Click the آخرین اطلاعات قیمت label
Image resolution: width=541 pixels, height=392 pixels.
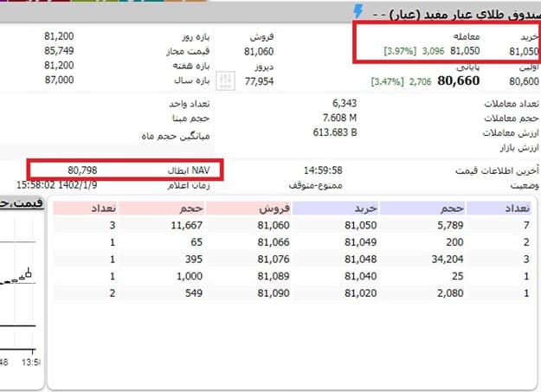[497, 170]
